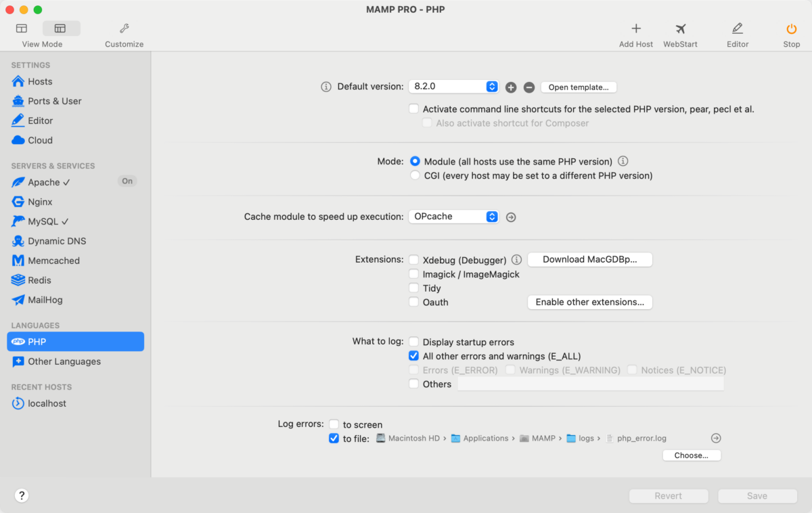Select Module mode radio button
The width and height of the screenshot is (812, 513).
pos(415,162)
